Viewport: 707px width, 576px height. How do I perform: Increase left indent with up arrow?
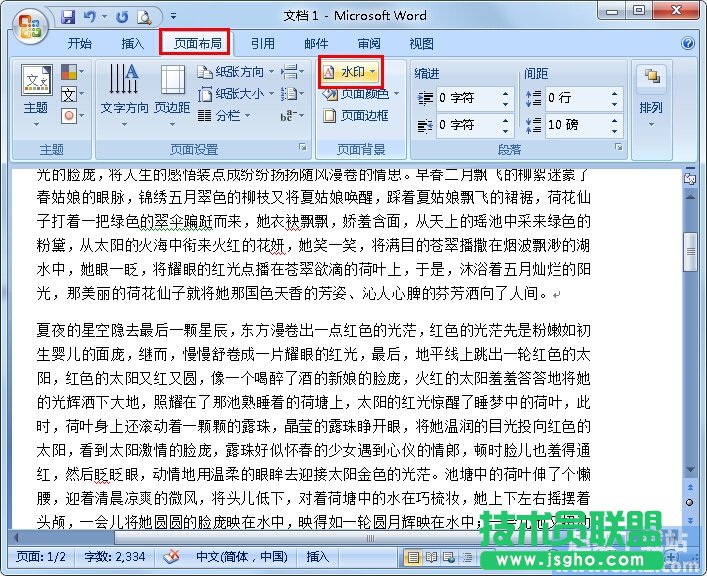tap(505, 93)
